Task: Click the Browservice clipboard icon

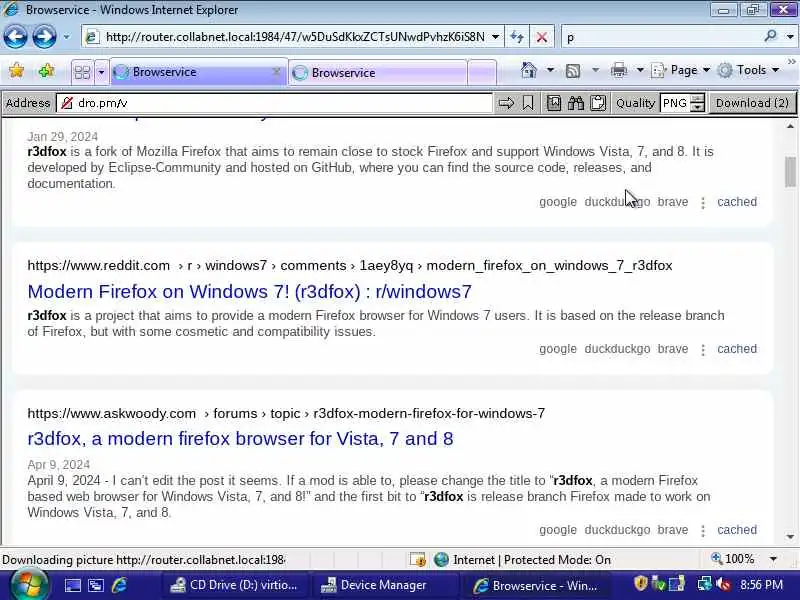Action: 597,103
